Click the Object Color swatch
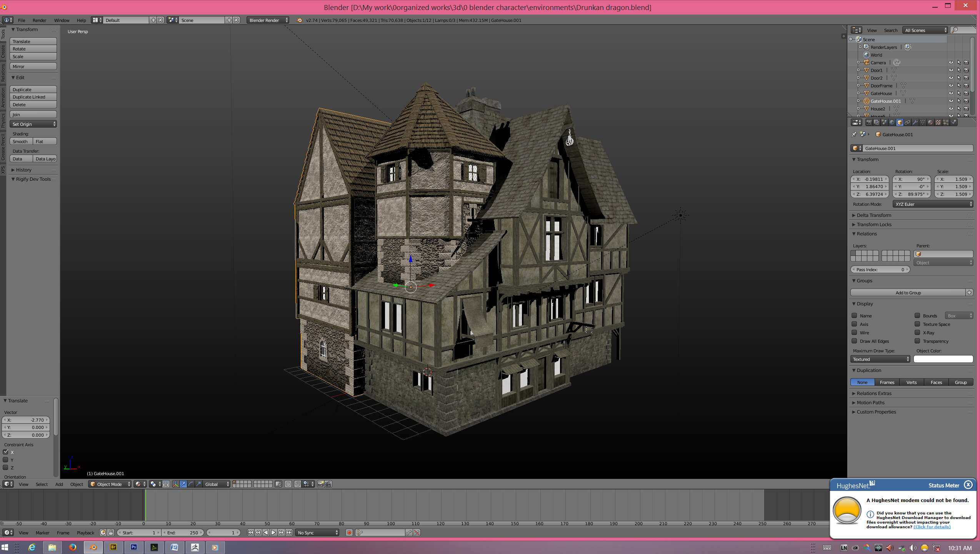Image resolution: width=980 pixels, height=554 pixels. 943,359
